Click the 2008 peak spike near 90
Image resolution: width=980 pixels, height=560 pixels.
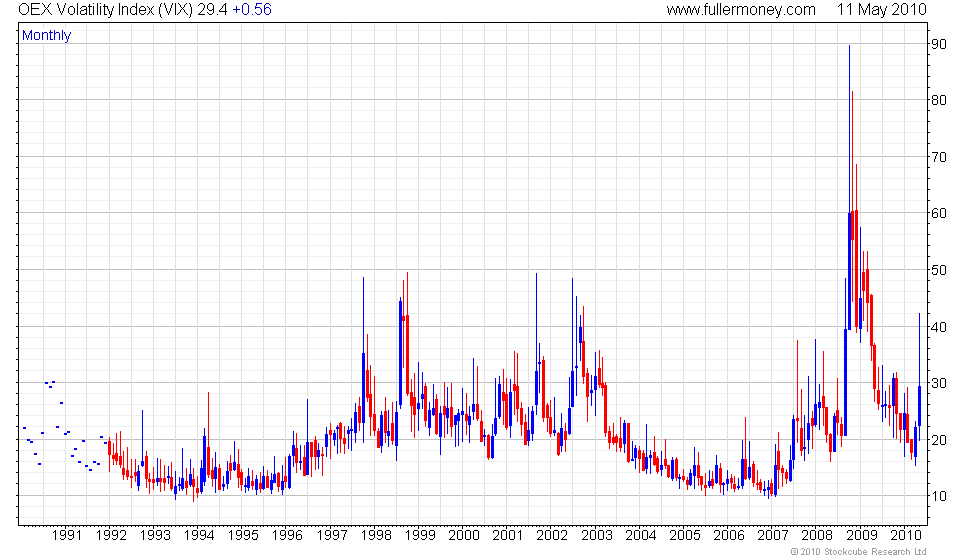coord(849,50)
